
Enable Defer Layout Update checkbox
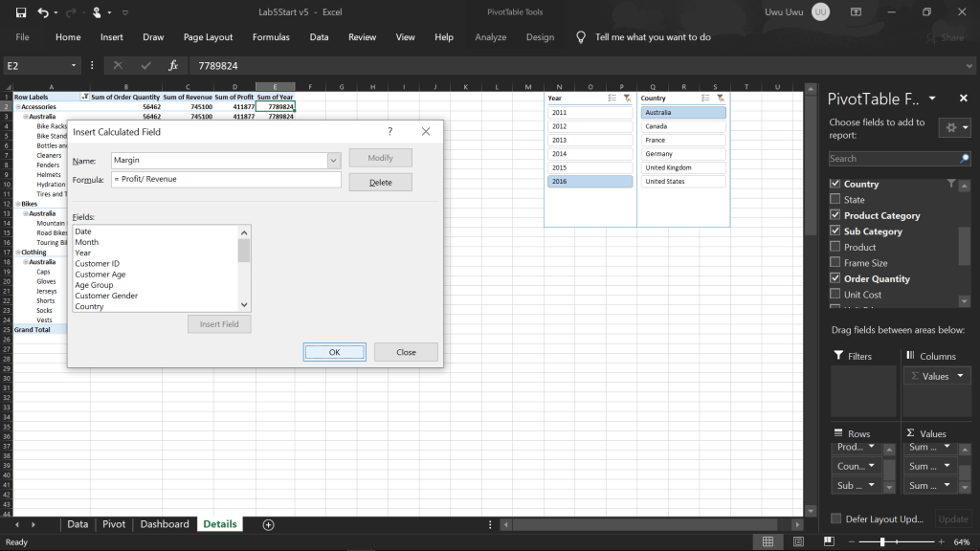tap(836, 518)
